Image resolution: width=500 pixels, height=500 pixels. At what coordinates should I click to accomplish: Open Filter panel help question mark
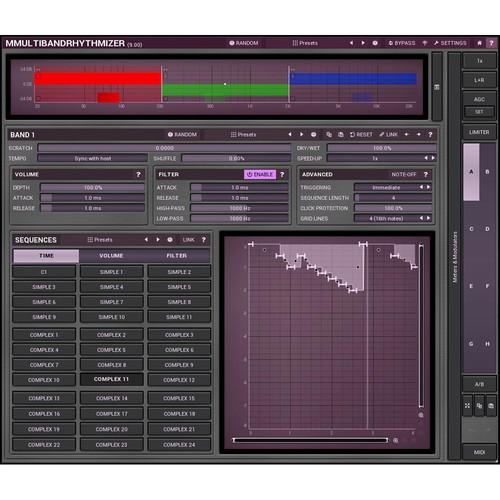(282, 174)
